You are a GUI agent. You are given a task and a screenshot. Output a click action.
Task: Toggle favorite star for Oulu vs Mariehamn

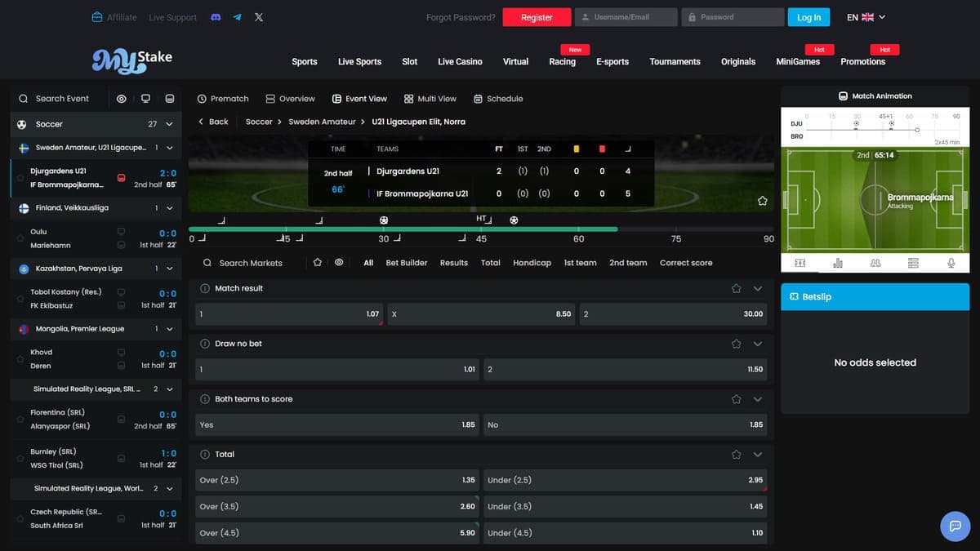point(20,238)
